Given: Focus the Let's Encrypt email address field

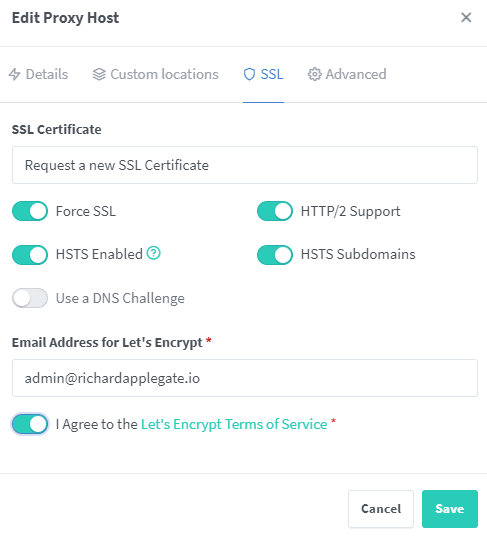Looking at the screenshot, I should click(x=245, y=378).
